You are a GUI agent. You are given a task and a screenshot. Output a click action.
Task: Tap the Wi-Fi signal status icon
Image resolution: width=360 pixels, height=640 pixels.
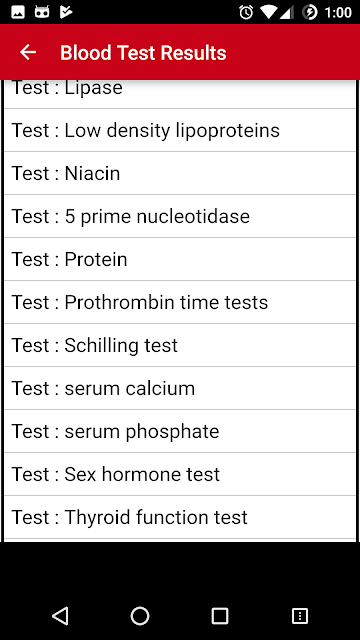tap(268, 12)
